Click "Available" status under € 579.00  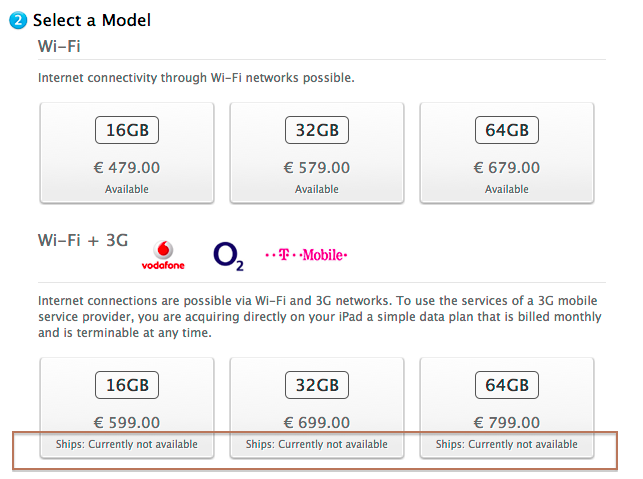coord(317,188)
